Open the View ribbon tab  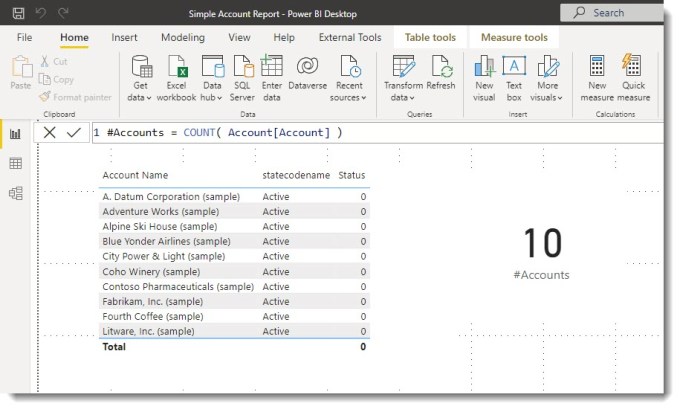click(x=239, y=37)
